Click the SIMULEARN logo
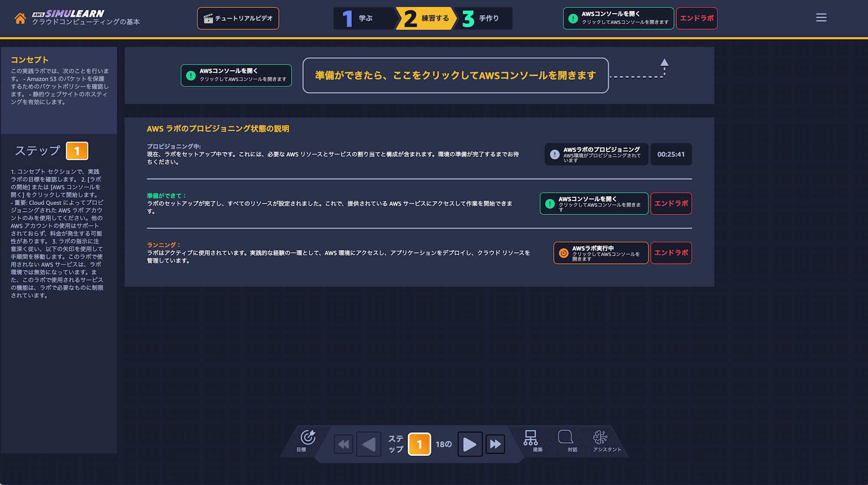This screenshot has height=485, width=868. point(69,14)
